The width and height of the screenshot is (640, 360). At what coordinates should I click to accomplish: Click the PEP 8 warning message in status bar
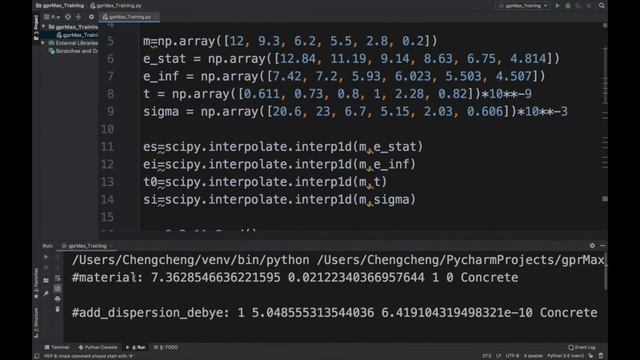(x=89, y=356)
